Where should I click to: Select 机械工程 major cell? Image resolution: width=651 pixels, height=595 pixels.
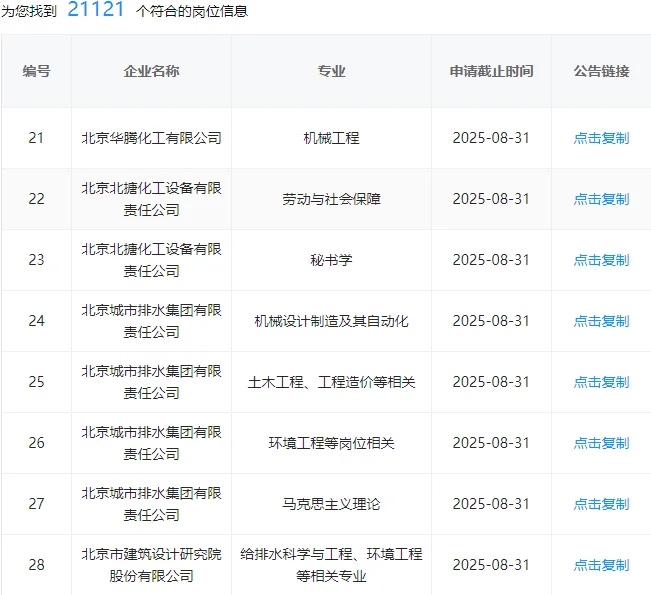[331, 138]
